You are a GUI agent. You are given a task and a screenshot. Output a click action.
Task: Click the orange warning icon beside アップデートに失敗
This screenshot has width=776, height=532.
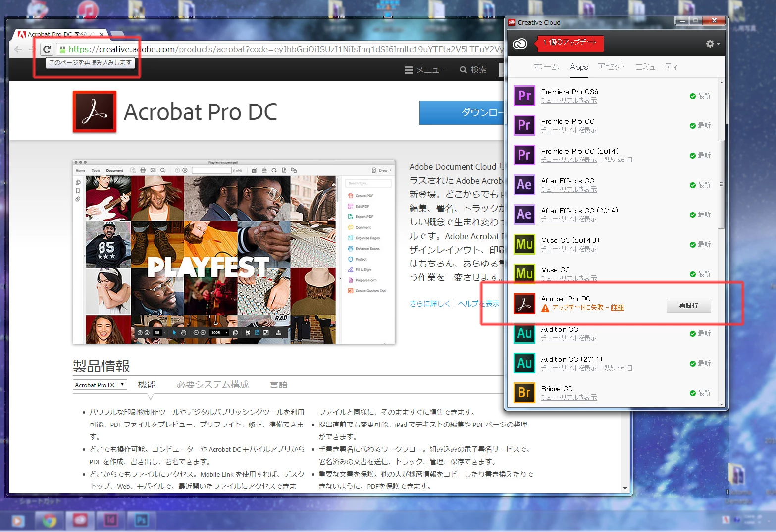(x=545, y=308)
